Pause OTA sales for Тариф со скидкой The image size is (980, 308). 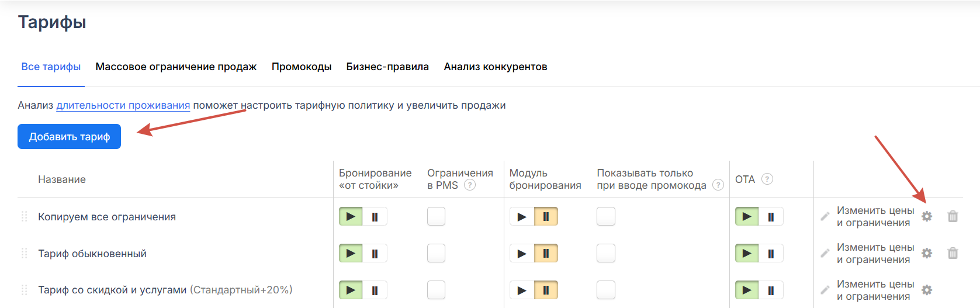[771, 290]
